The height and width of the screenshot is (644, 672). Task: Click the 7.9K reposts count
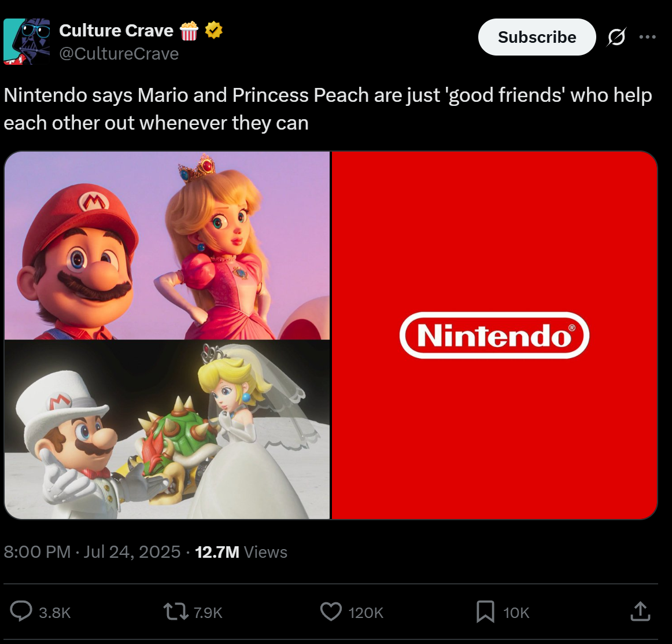click(208, 613)
